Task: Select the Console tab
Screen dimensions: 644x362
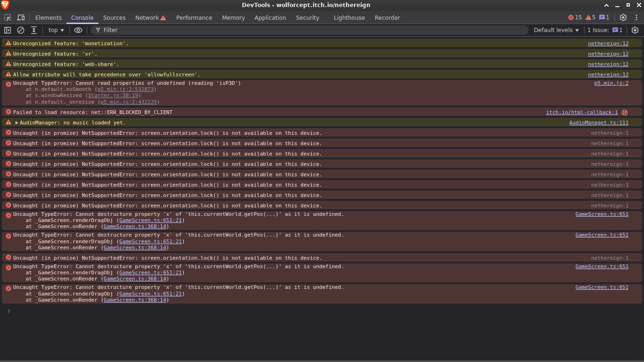Action: point(83,18)
